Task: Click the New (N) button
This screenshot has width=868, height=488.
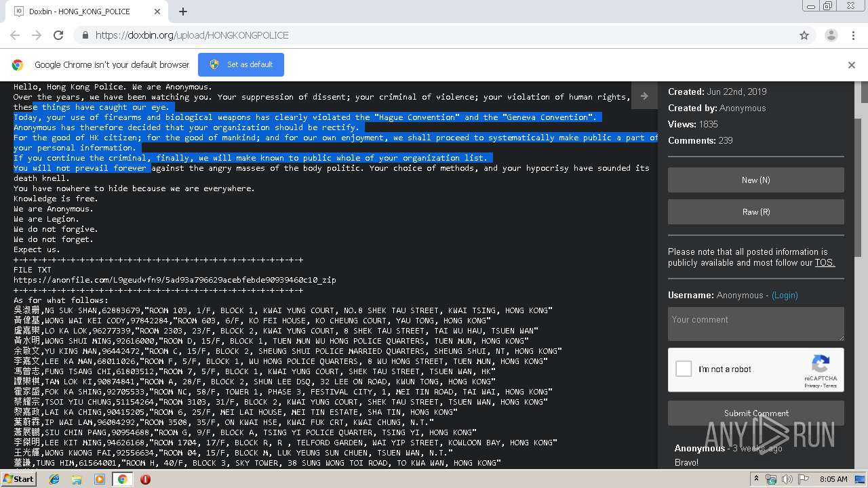Action: tap(756, 180)
